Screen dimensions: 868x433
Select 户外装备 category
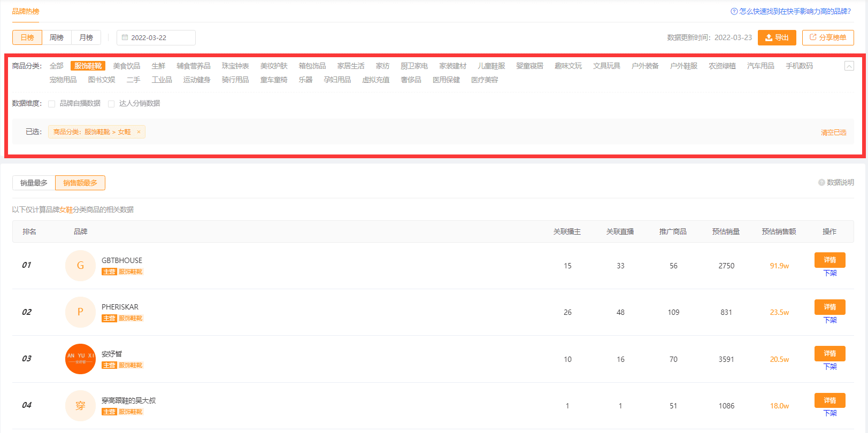pos(646,66)
